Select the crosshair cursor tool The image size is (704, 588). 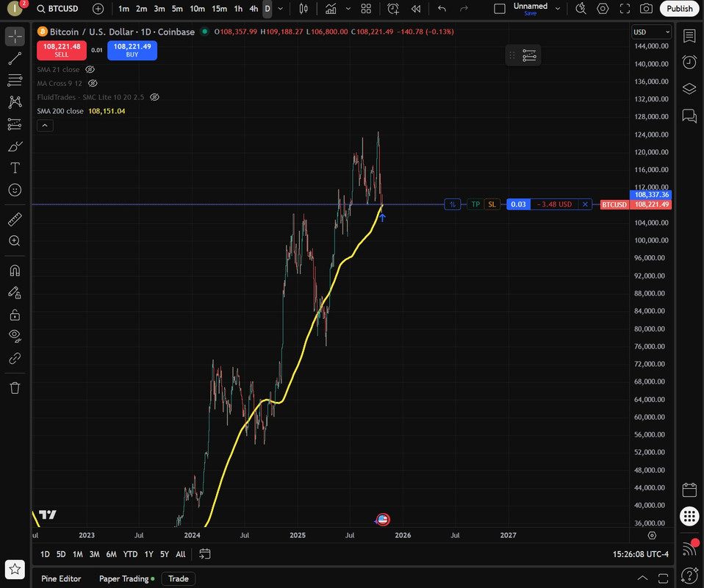(x=15, y=37)
